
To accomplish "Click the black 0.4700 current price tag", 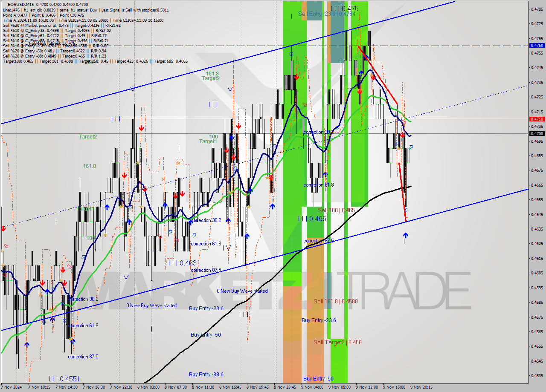I will (536, 133).
